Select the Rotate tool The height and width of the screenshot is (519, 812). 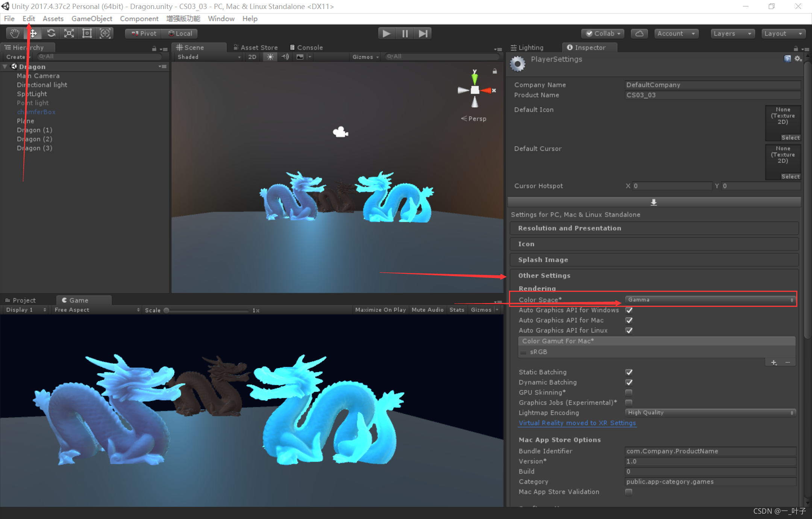tap(51, 33)
